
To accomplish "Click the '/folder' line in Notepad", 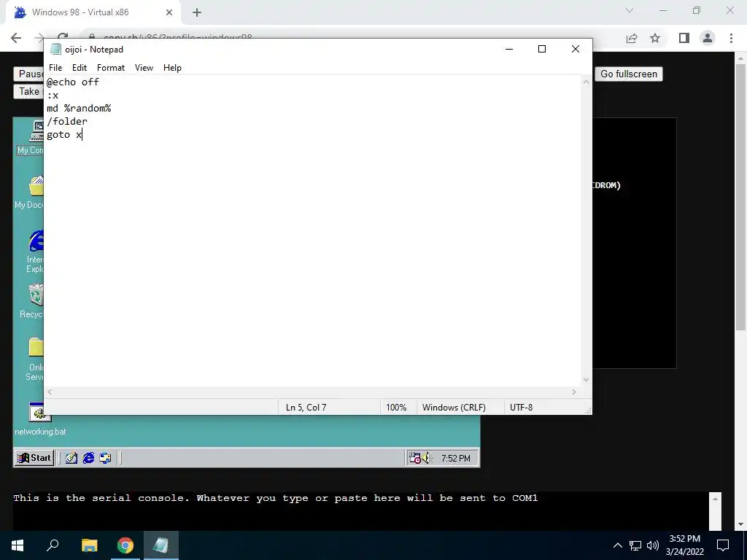I will coord(66,122).
